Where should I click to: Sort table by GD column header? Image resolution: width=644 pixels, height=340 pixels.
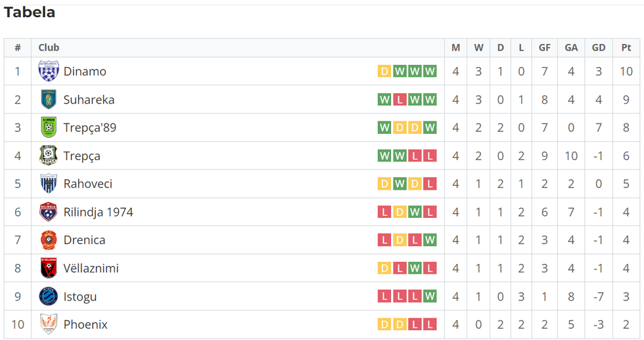click(x=599, y=48)
